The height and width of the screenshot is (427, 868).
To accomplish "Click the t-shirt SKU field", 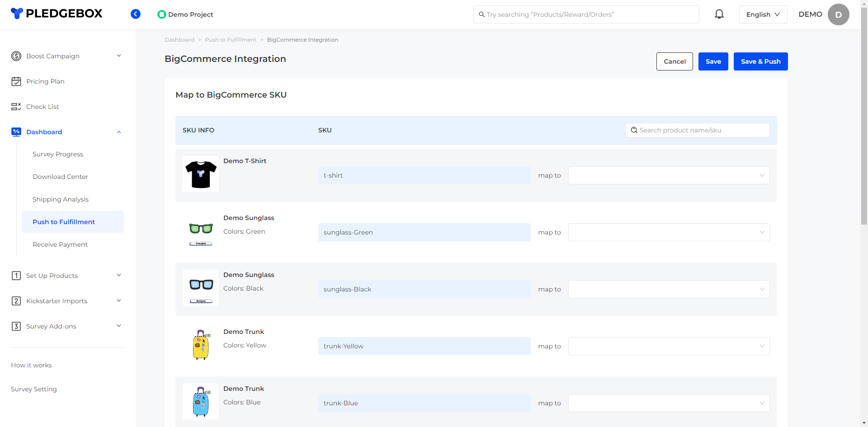I will coord(425,175).
